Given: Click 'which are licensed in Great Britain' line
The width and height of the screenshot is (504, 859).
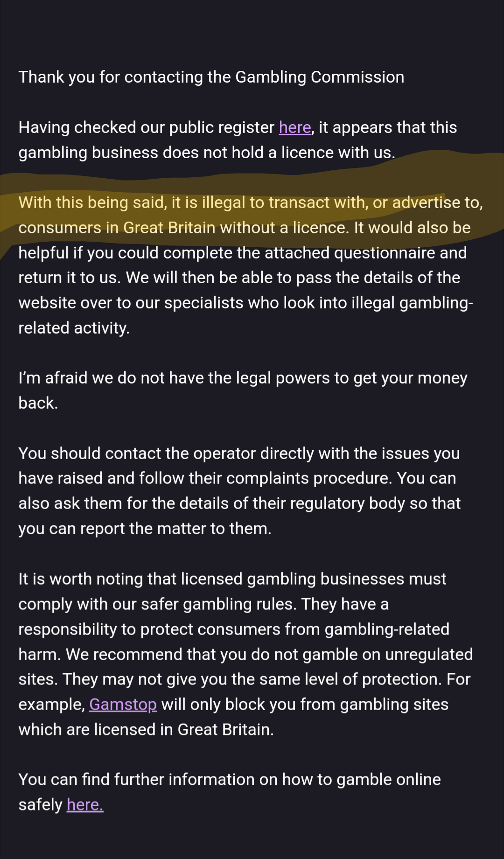Looking at the screenshot, I should (x=146, y=730).
